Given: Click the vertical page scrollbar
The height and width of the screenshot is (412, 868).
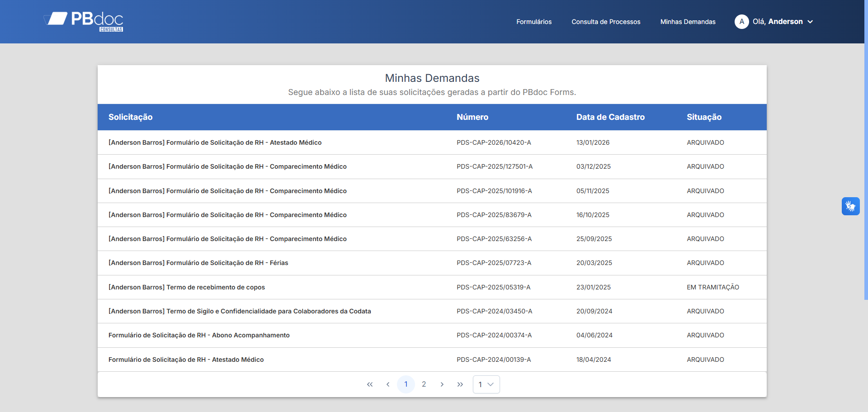Looking at the screenshot, I should click(x=866, y=149).
